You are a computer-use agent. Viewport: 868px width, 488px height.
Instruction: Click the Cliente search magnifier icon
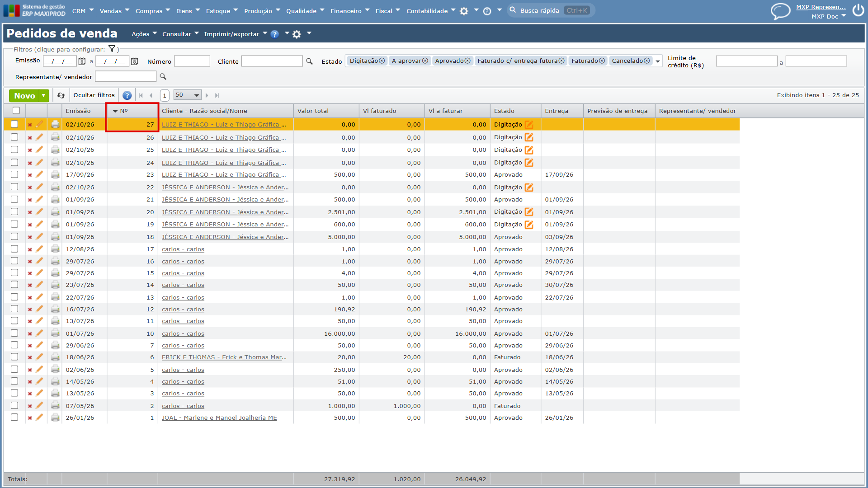pos(309,61)
